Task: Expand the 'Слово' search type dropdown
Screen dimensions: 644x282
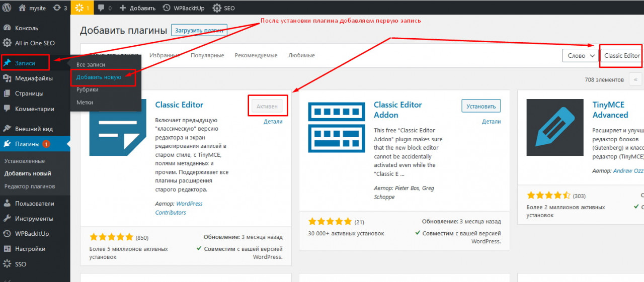Action: tap(580, 56)
